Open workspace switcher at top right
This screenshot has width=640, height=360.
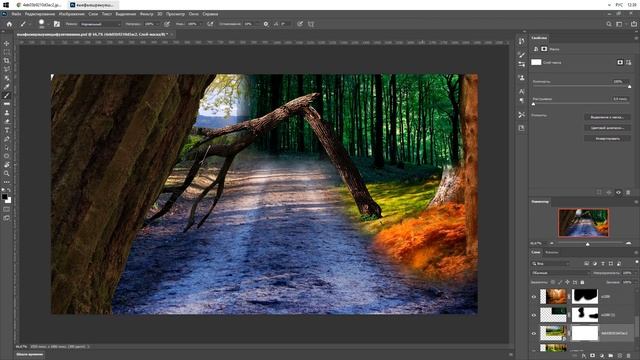619,24
